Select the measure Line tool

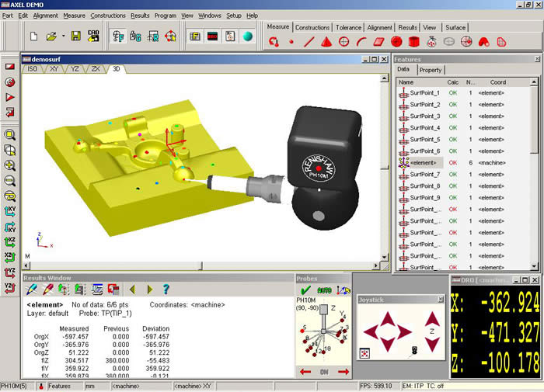309,42
